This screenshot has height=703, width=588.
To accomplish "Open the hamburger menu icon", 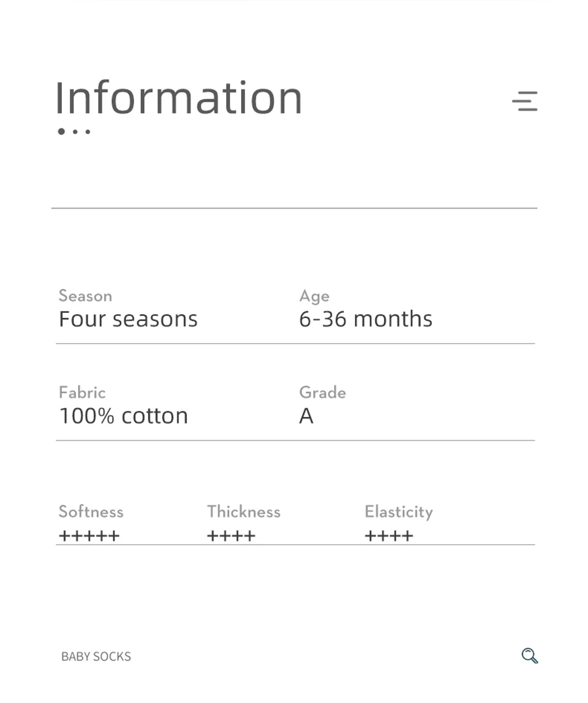I will (x=525, y=101).
